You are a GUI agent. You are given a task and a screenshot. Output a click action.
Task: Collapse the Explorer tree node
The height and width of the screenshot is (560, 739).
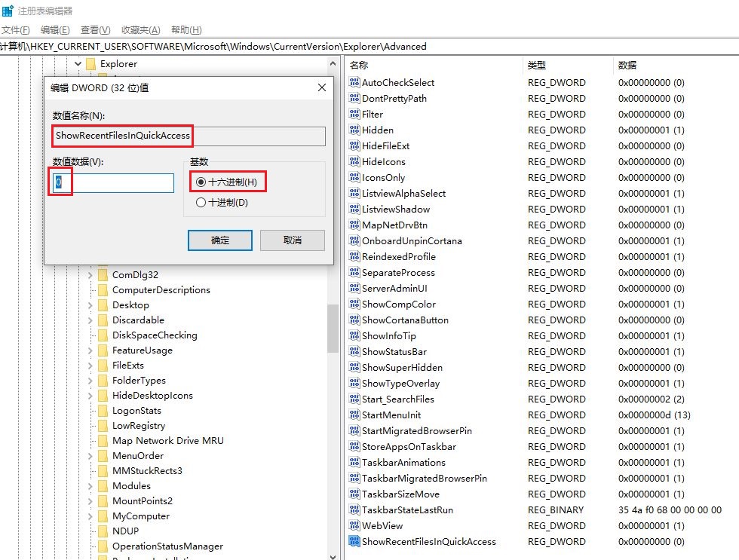tap(78, 64)
